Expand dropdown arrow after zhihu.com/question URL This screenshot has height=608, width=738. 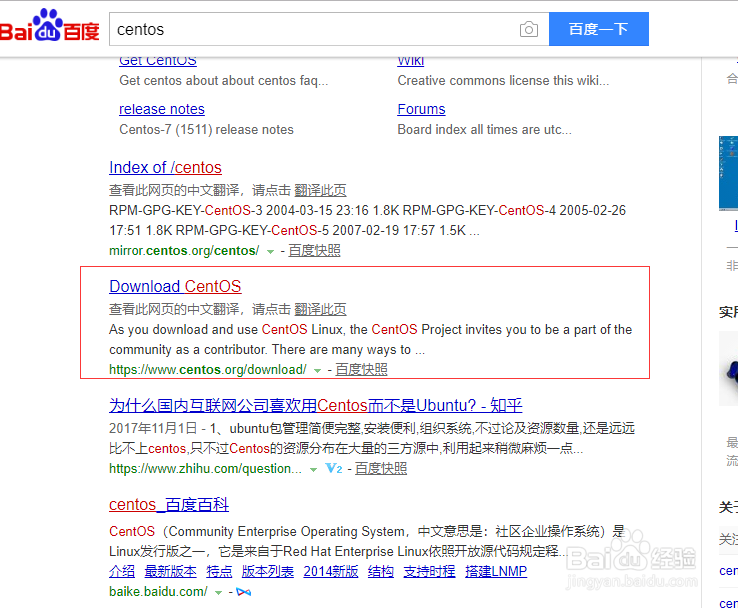pyautogui.click(x=313, y=470)
